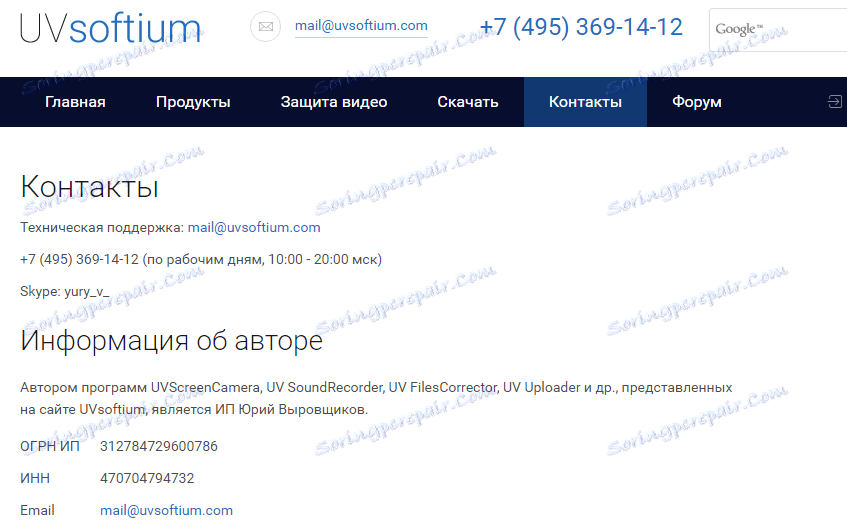Image resolution: width=847 pixels, height=525 pixels.
Task: Click the login icon in navigation bar
Action: [835, 102]
